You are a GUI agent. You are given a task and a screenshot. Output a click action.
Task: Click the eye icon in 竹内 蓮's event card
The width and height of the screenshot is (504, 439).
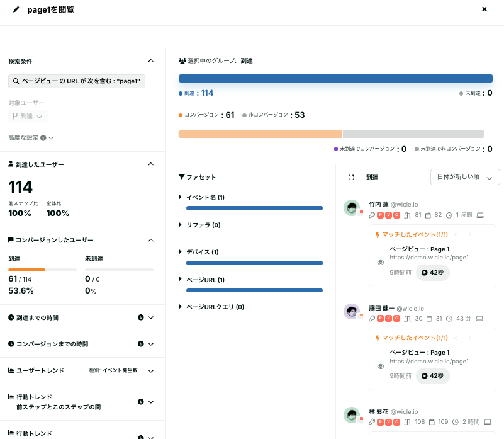click(381, 263)
